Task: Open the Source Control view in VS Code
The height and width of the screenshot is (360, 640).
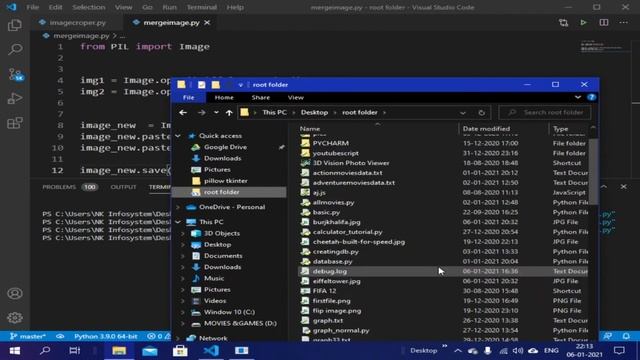Action: (x=16, y=74)
